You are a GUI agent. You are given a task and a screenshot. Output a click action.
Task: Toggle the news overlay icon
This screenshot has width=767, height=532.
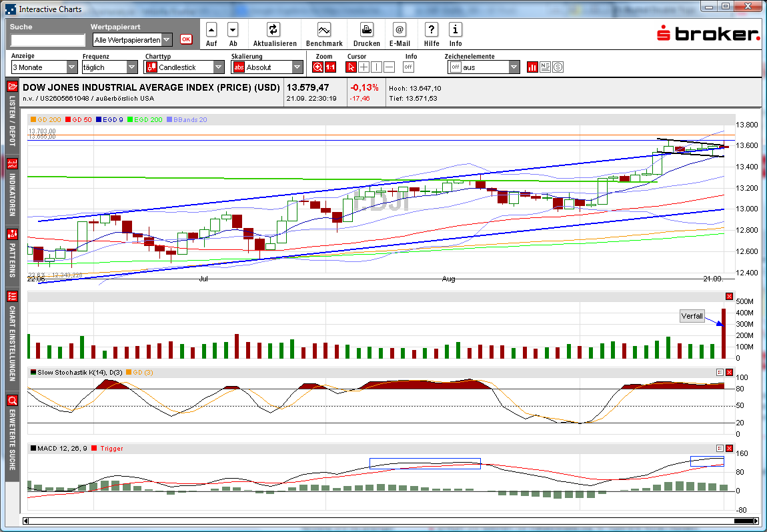[x=545, y=67]
